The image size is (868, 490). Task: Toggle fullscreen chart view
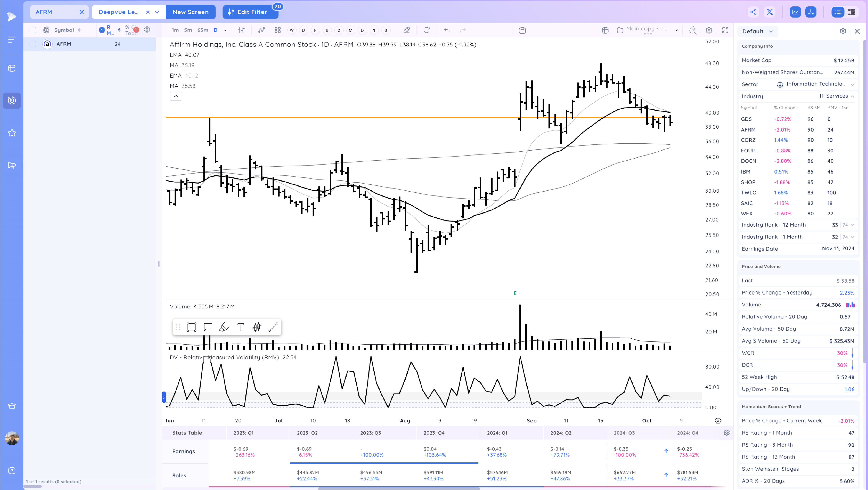[725, 30]
